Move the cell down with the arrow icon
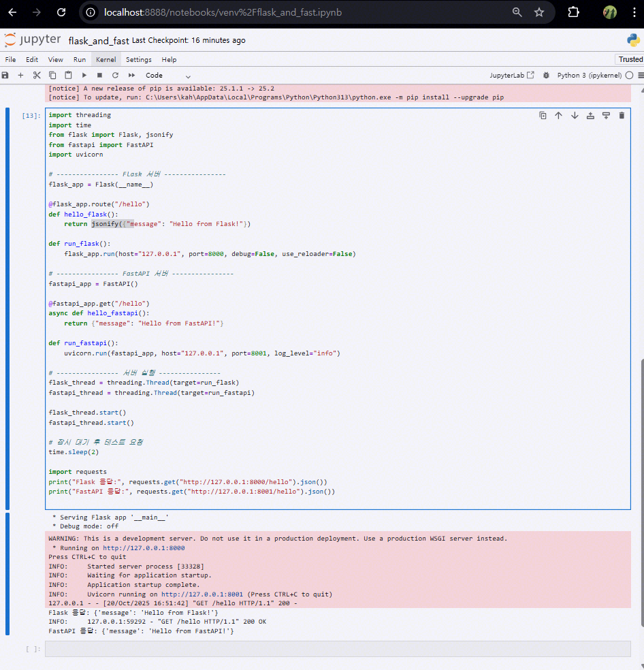644x670 pixels. pyautogui.click(x=575, y=115)
